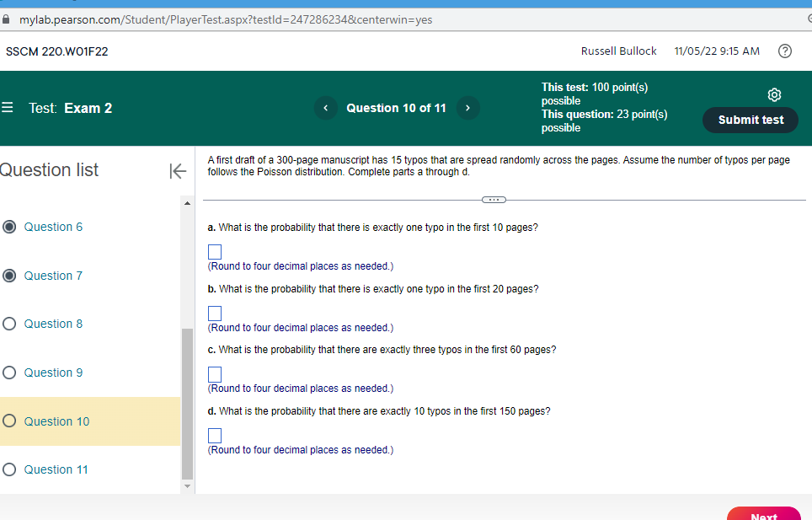Open Question 9 link
The width and height of the screenshot is (812, 520).
pos(53,373)
